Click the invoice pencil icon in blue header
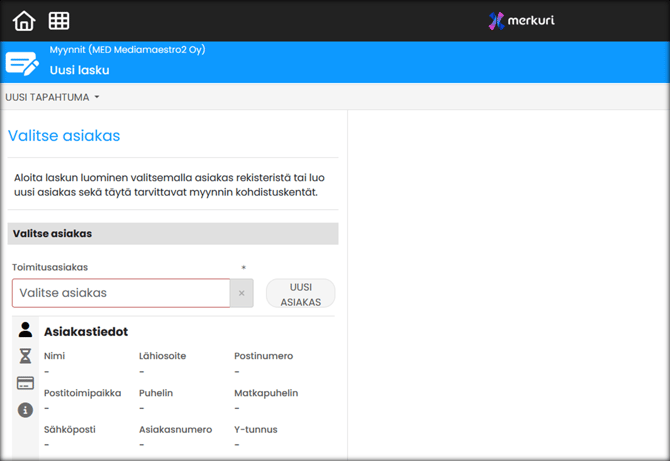Image resolution: width=670 pixels, height=461 pixels. [22, 63]
